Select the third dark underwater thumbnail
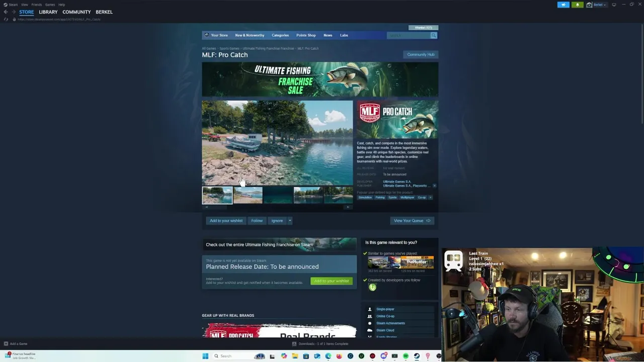This screenshot has height=362, width=644. tap(278, 195)
